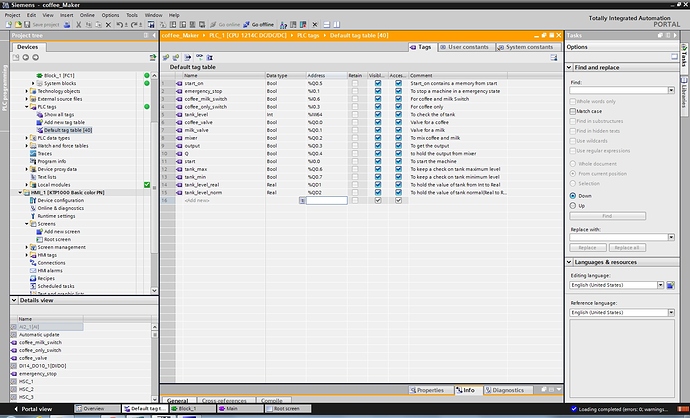Toggle Retain checkbox for start_on tag
Screen dimensions: 690x418
click(355, 83)
